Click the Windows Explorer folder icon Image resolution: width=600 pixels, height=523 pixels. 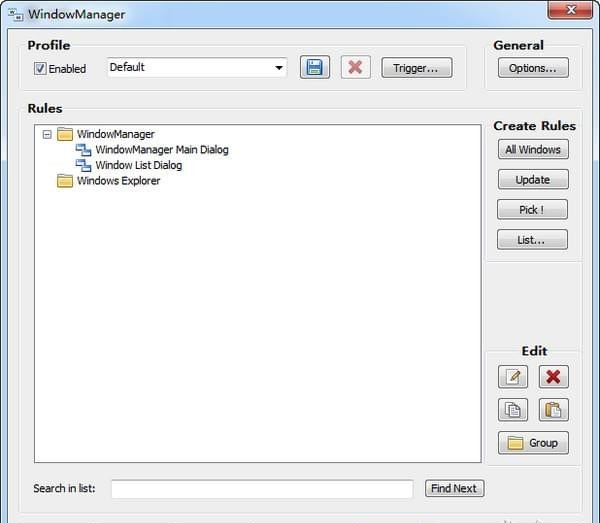65,181
